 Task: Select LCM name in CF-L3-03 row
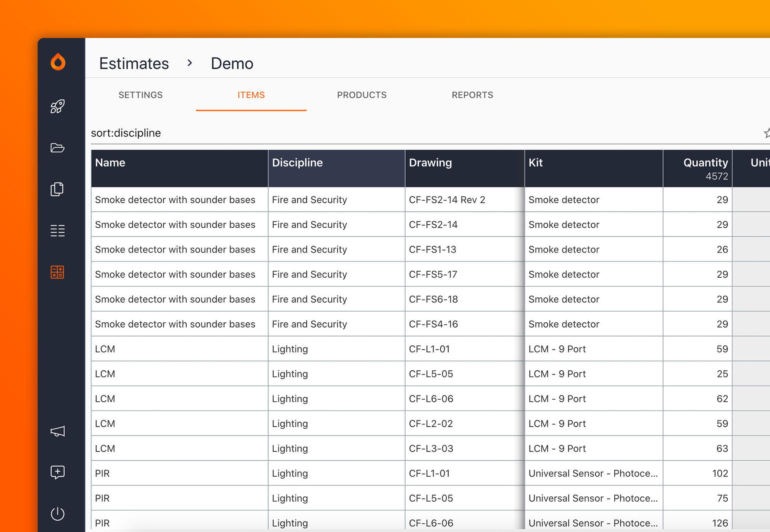pos(179,448)
